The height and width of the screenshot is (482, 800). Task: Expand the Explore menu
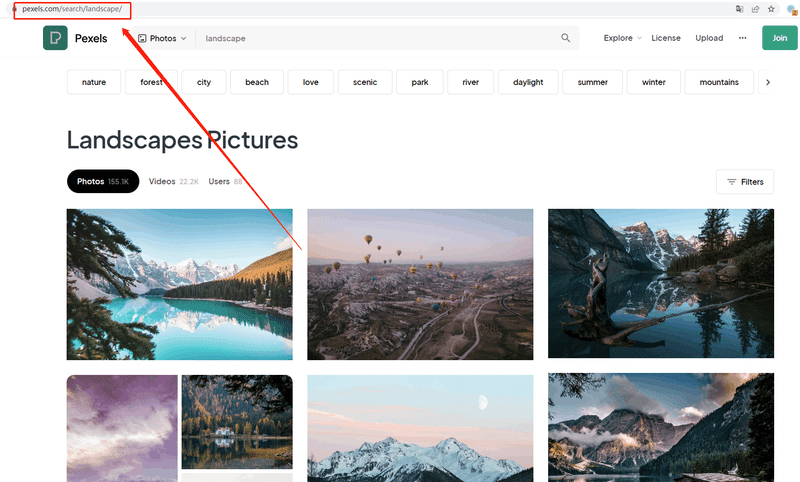[x=622, y=38]
